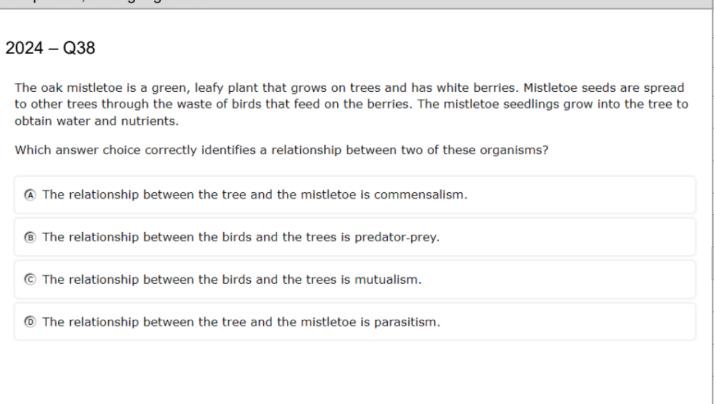This screenshot has width=714, height=404.
Task: Select the circled A answer bubble
Action: [30, 195]
